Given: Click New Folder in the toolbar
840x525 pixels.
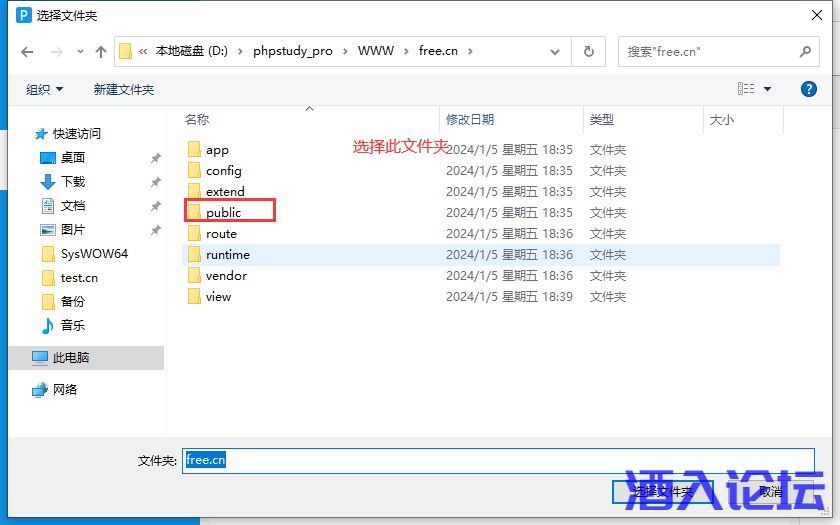Looking at the screenshot, I should [124, 89].
